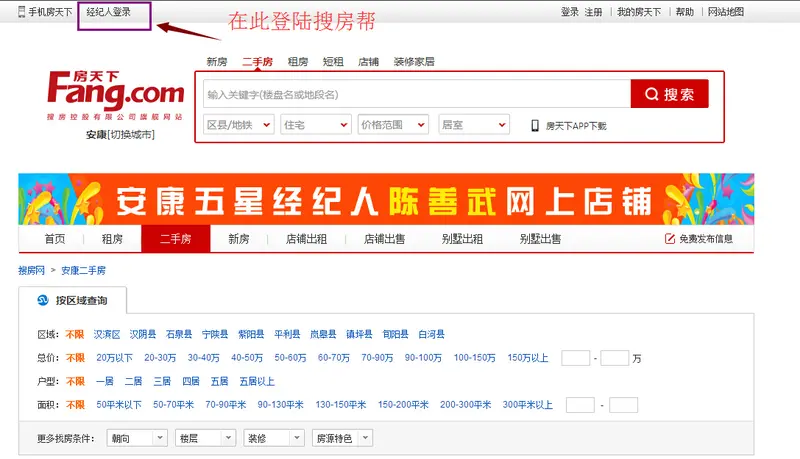Select area 50平米以下
Image resolution: width=800 pixels, height=459 pixels.
119,405
